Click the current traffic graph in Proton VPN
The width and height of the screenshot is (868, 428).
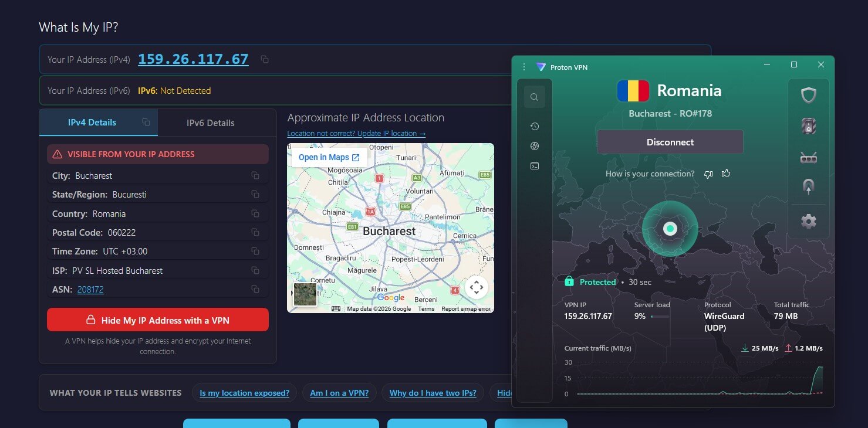700,379
